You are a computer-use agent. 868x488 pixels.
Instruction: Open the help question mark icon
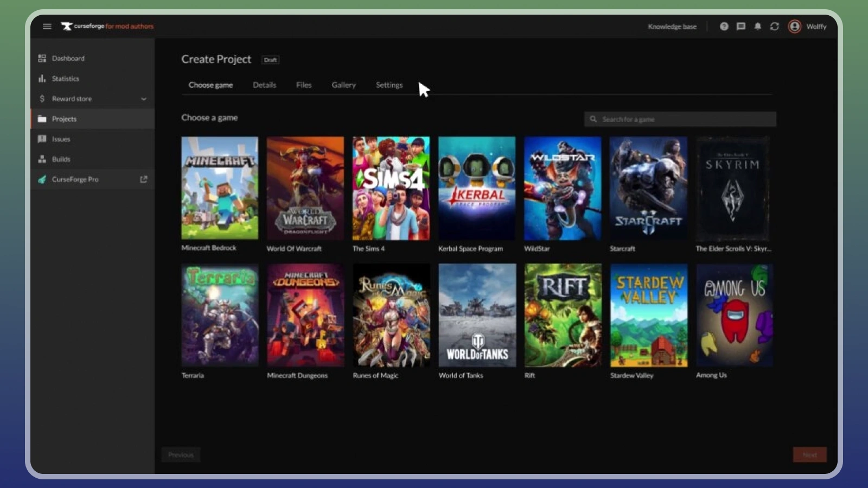coord(724,26)
